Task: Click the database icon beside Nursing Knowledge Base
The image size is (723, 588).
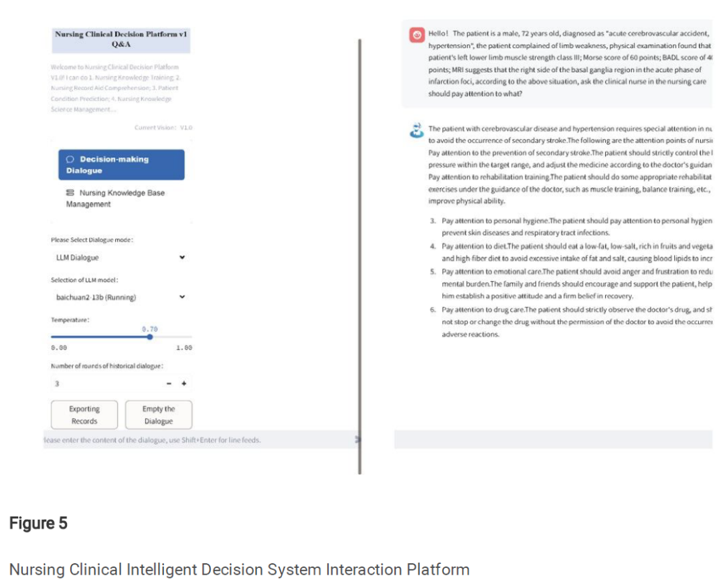Action: (x=70, y=193)
